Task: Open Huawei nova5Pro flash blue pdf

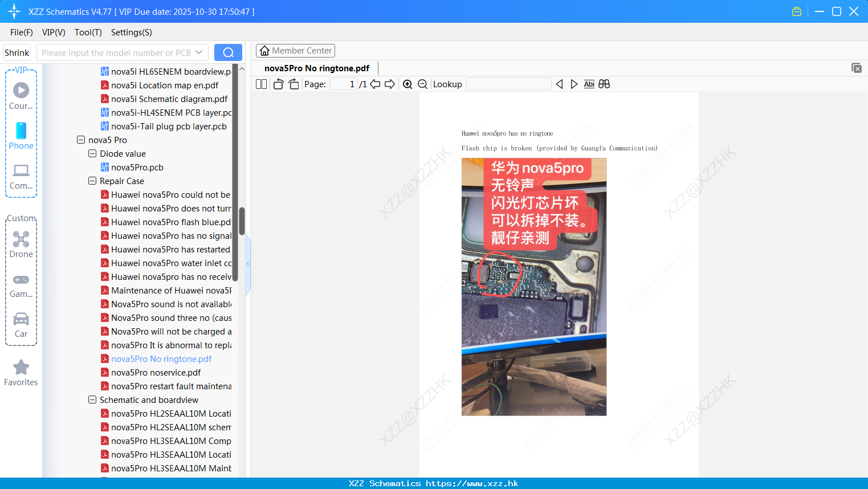Action: (x=166, y=222)
